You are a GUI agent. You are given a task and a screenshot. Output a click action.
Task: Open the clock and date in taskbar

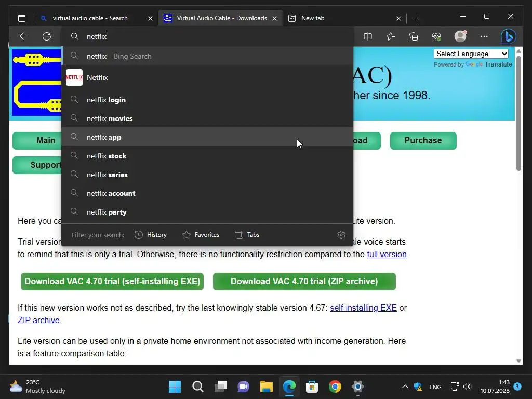coord(495,387)
